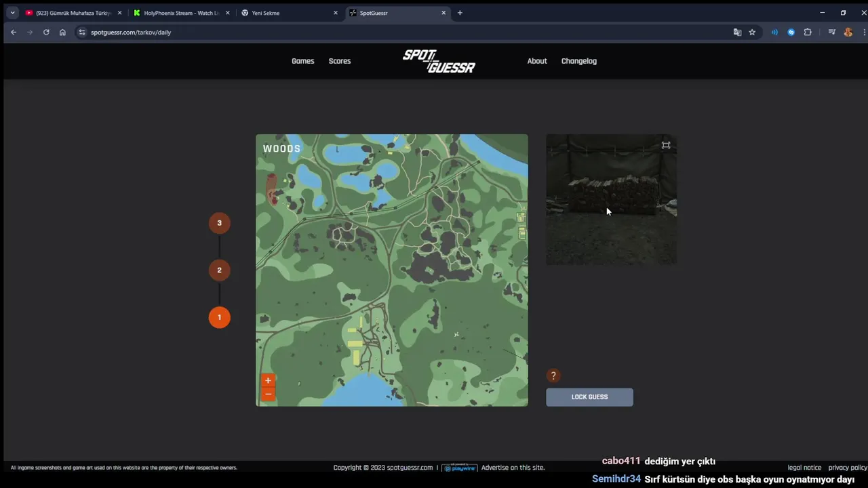Expand the location photo to fullscreen
Image resolution: width=868 pixels, height=488 pixels.
[666, 145]
